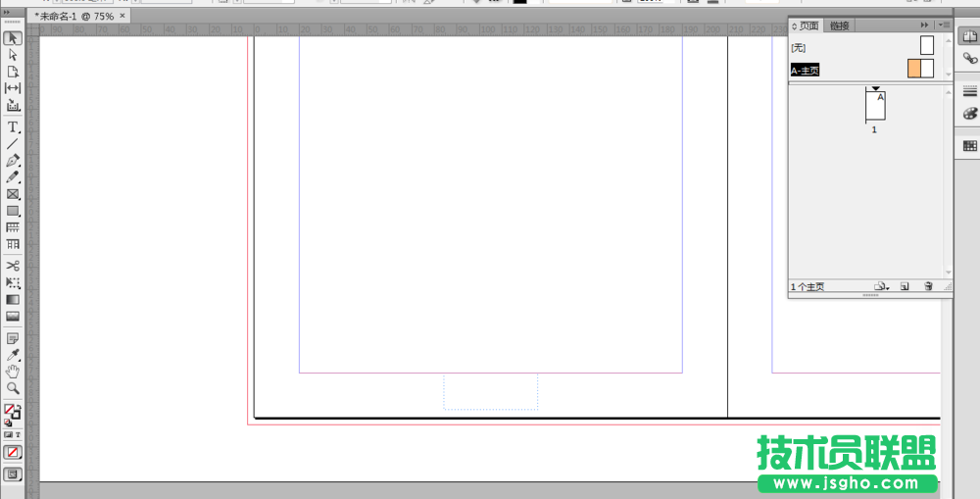Set formatting to affect container
The height and width of the screenshot is (499, 980).
pos(8,434)
